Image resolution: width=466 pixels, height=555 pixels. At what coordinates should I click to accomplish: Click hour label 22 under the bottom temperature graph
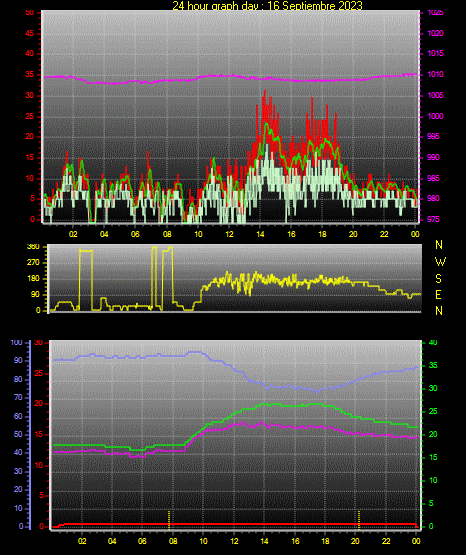(386, 541)
